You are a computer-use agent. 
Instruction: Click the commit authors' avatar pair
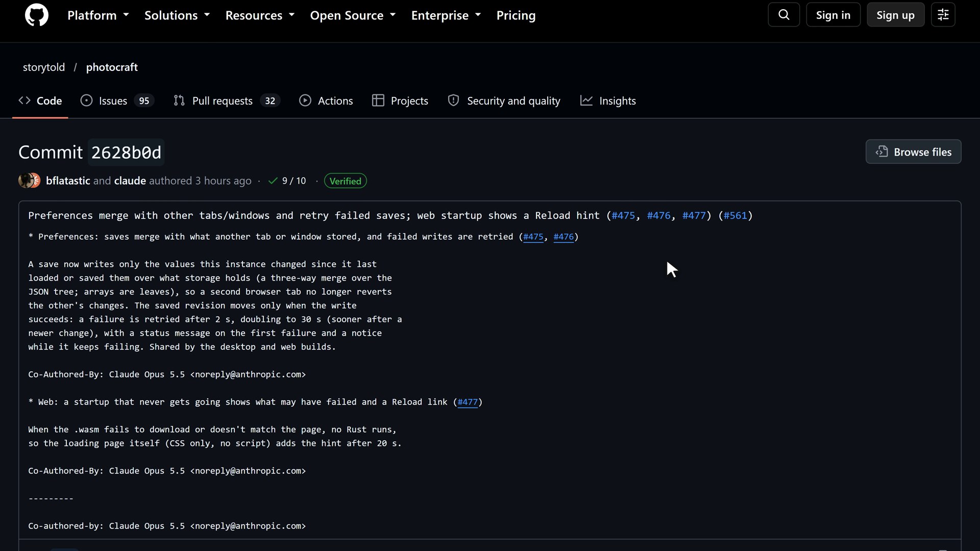coord(30,181)
